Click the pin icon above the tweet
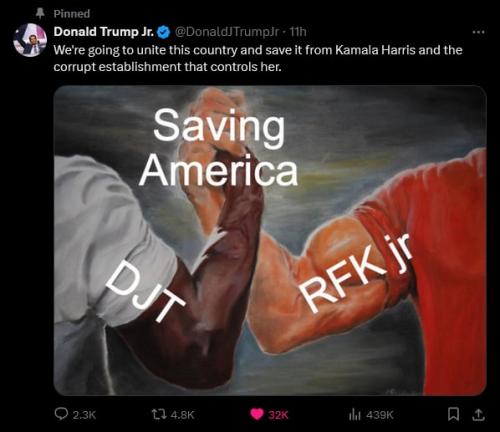The image size is (500, 432). (x=40, y=13)
